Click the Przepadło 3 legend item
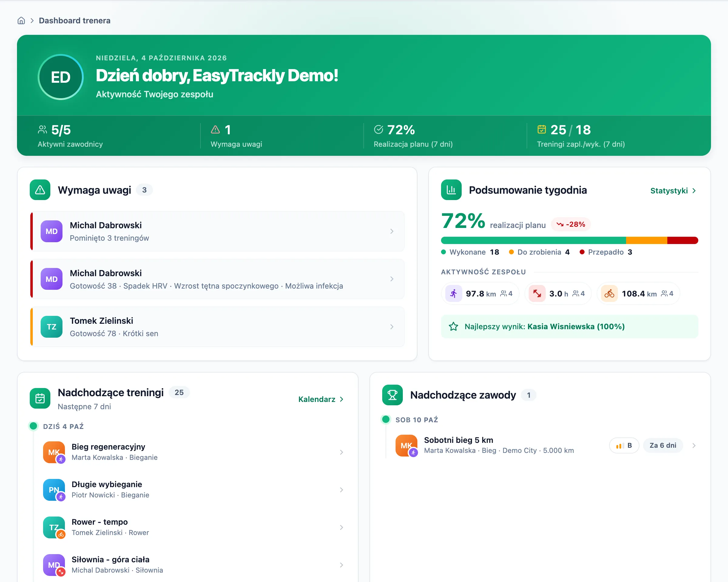 click(606, 252)
